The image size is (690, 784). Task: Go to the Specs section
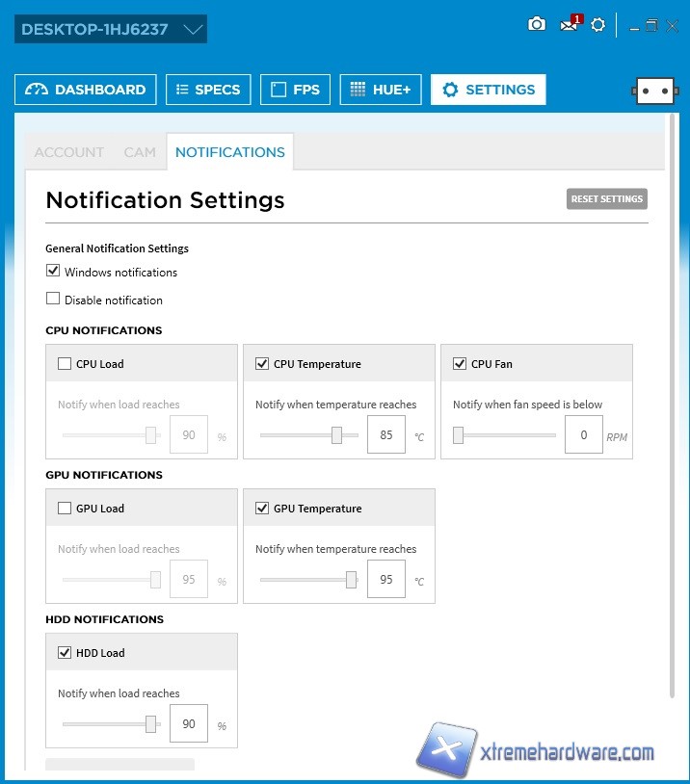coord(208,90)
